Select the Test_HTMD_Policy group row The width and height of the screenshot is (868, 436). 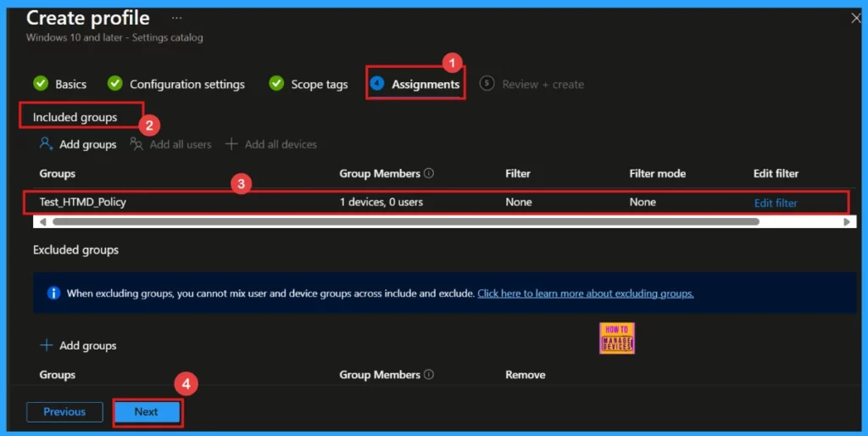435,202
